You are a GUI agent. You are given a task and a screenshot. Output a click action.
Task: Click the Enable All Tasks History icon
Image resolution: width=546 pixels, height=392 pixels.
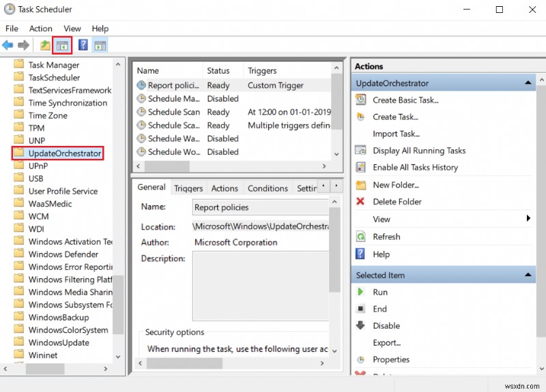(360, 167)
